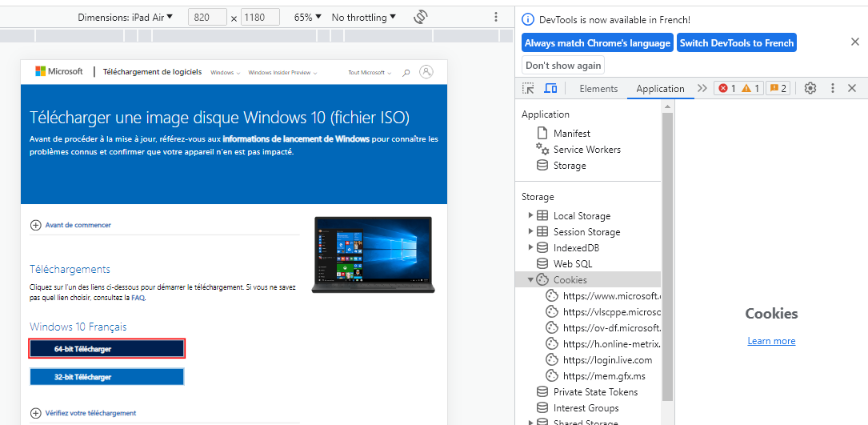
Task: Open the Manifest item
Action: pos(572,134)
